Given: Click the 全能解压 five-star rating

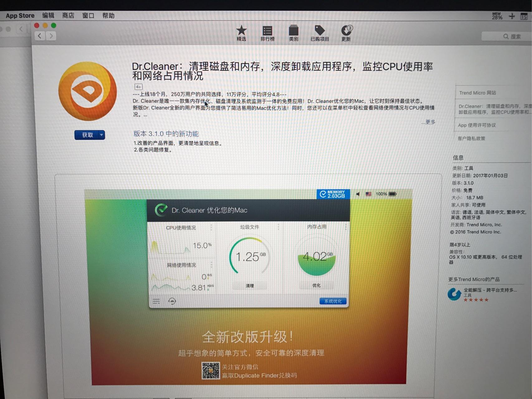Looking at the screenshot, I should [x=476, y=300].
